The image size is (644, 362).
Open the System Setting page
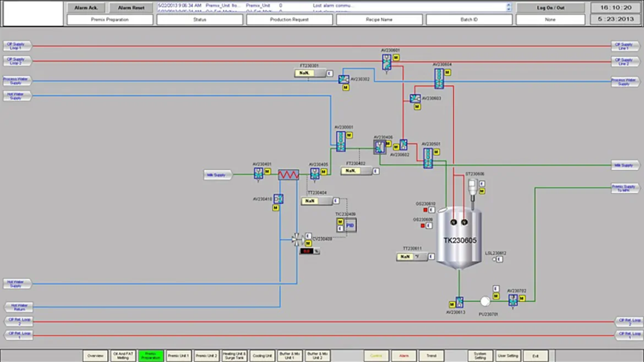480,356
